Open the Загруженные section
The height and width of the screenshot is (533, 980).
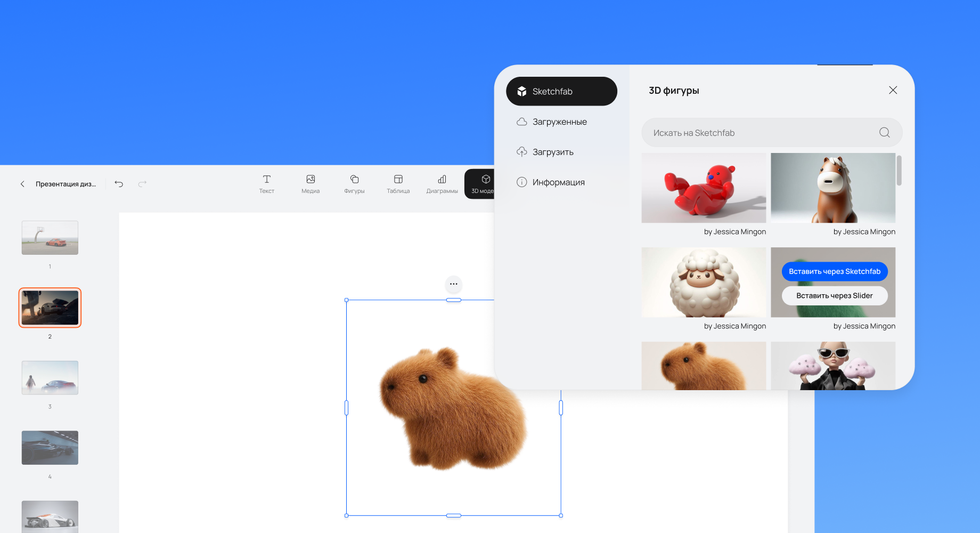coord(559,122)
